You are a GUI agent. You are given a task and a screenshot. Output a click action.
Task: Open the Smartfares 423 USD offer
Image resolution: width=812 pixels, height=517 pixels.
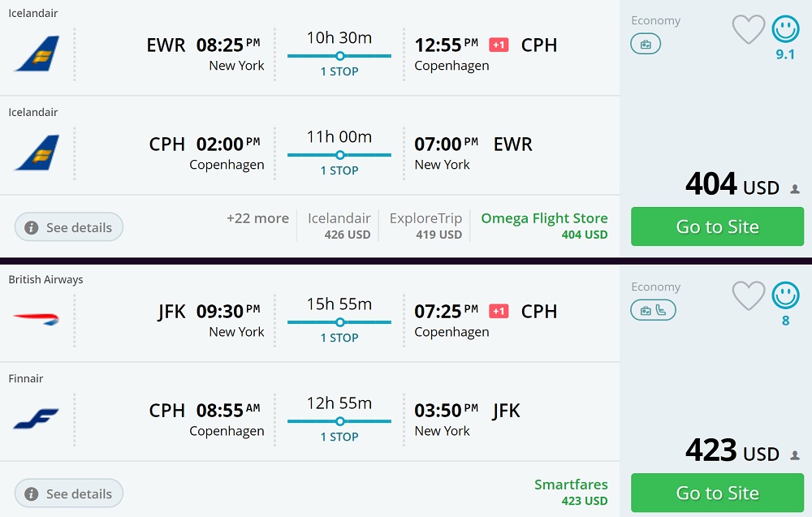(x=571, y=493)
